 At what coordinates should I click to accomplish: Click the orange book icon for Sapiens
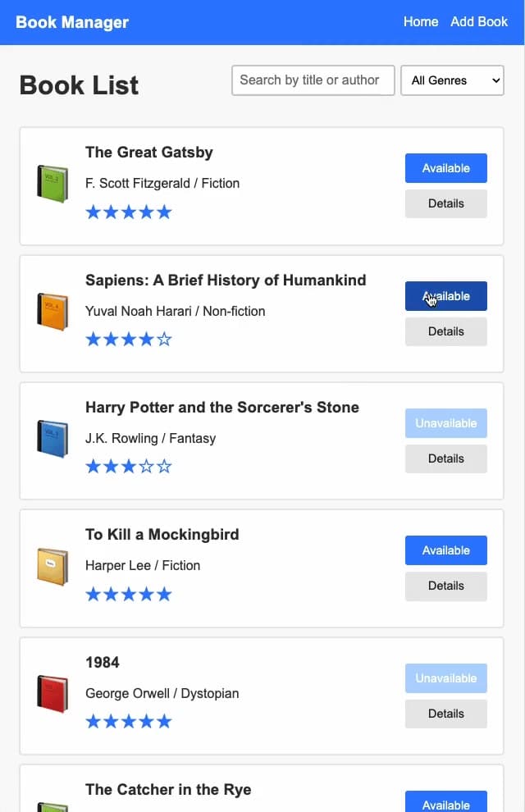click(x=52, y=311)
